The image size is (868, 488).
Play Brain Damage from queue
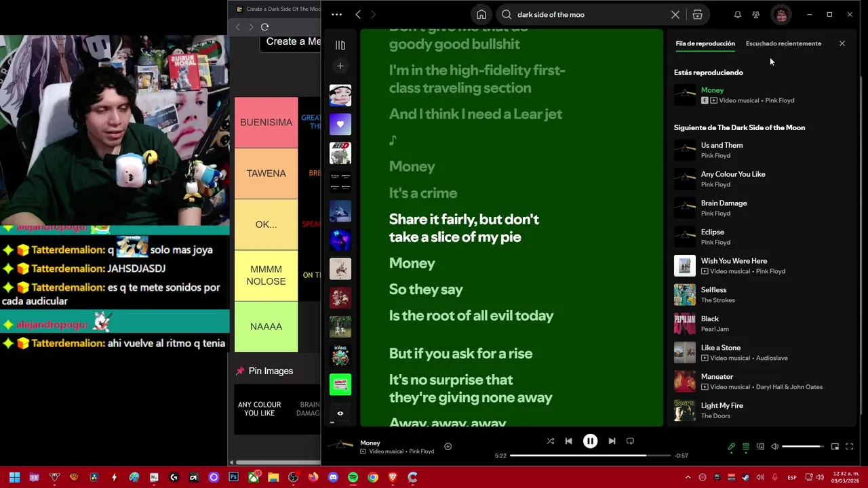(x=759, y=208)
